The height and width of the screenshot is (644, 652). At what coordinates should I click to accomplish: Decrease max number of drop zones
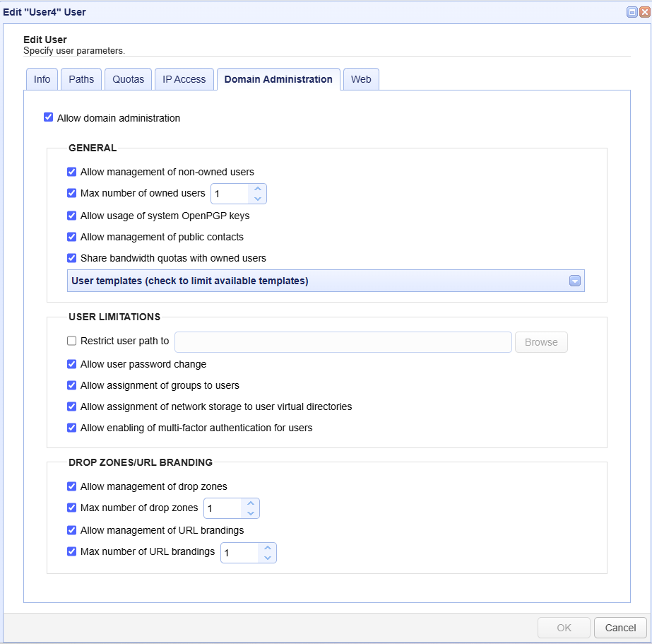(251, 513)
